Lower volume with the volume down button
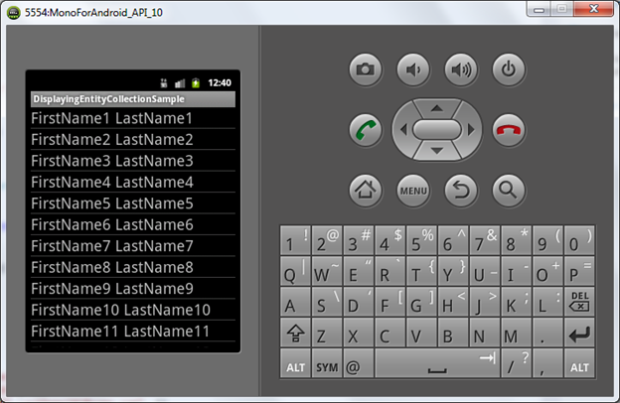The image size is (620, 403). pyautogui.click(x=413, y=69)
